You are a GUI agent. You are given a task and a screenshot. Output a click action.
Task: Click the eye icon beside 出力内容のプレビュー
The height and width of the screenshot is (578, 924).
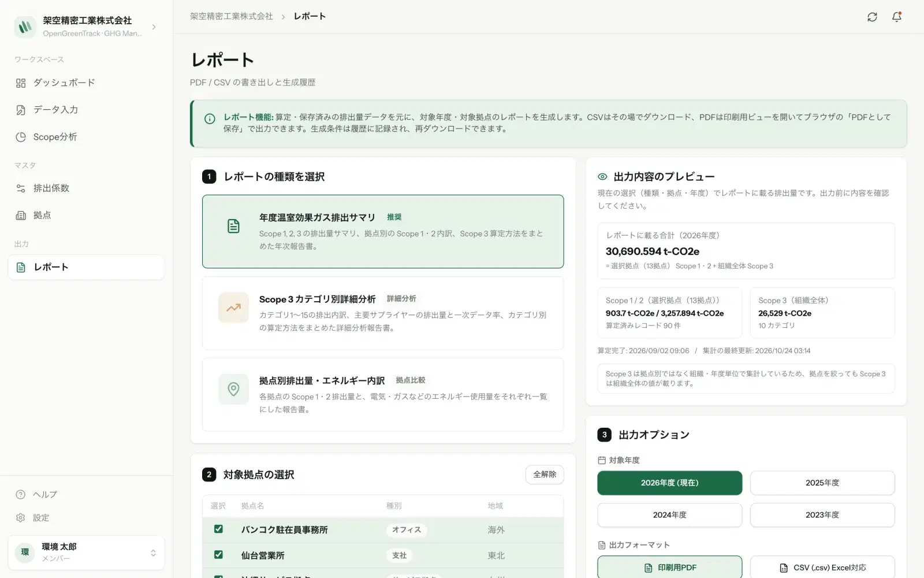[602, 177]
